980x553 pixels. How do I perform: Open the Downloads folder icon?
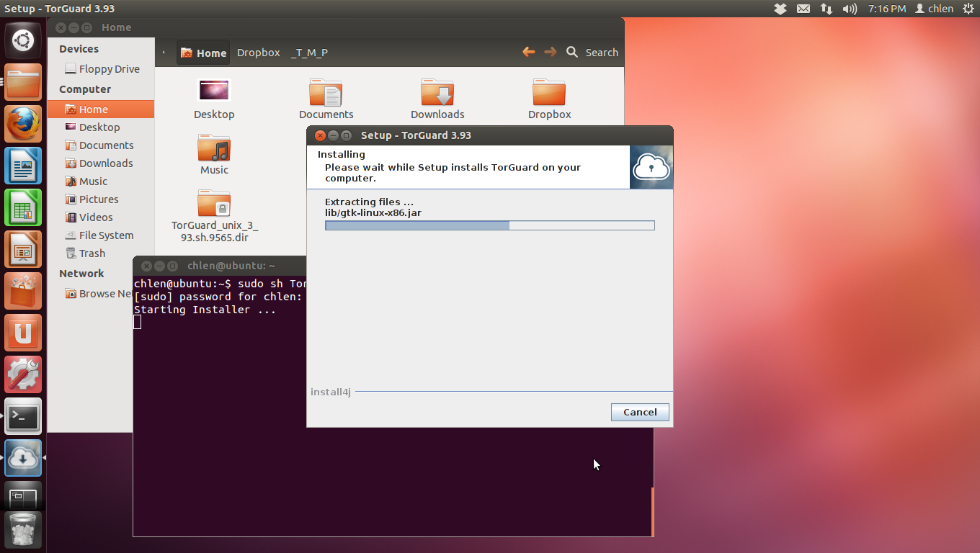pos(437,99)
